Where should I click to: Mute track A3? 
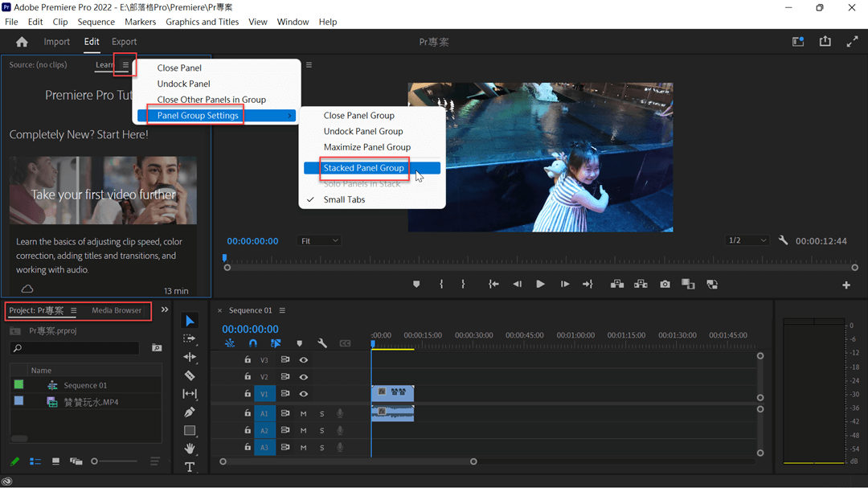click(303, 447)
